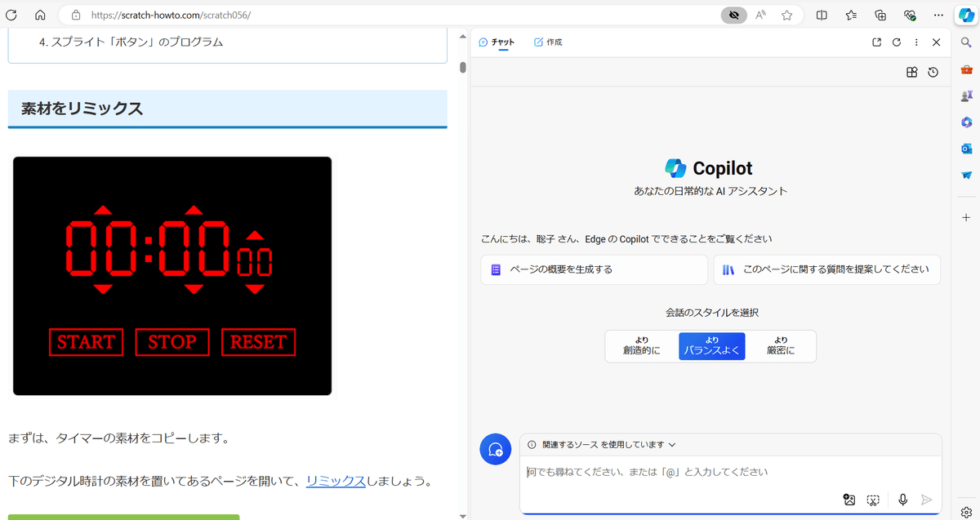
Task: Click the RESET button on timer image
Action: [x=258, y=342]
